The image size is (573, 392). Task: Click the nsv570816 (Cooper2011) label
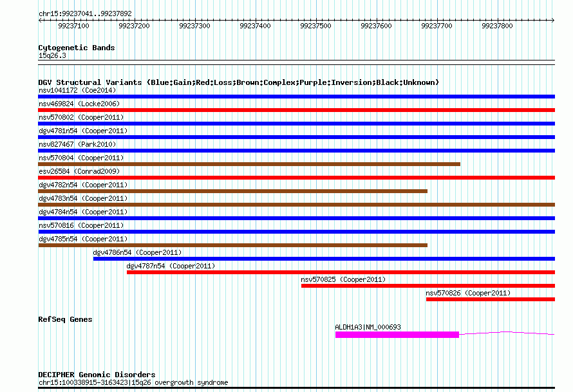81,225
